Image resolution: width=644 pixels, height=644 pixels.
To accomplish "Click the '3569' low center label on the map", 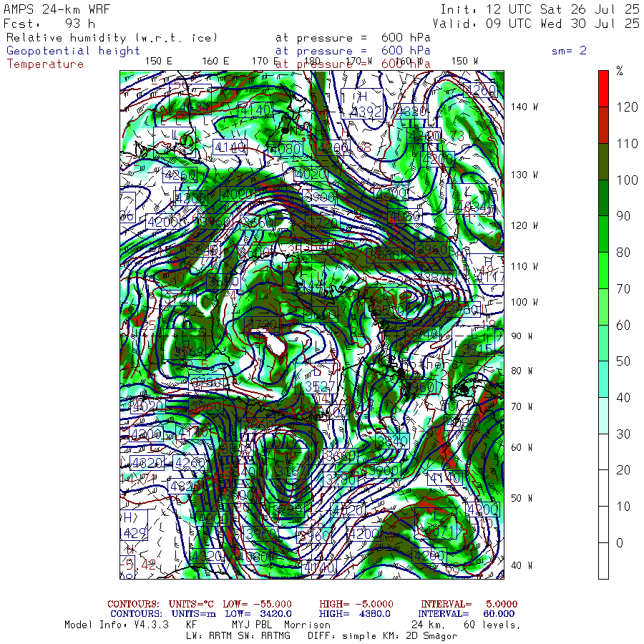I will point(185,343).
